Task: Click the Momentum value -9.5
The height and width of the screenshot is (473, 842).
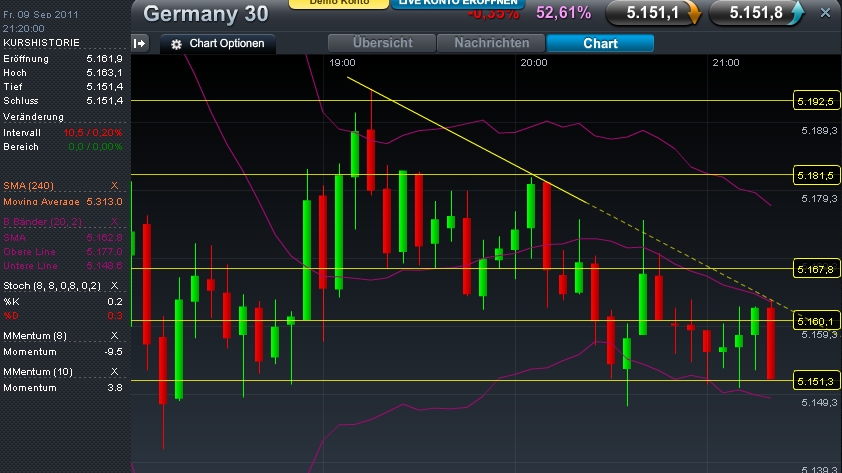Action: pyautogui.click(x=113, y=352)
